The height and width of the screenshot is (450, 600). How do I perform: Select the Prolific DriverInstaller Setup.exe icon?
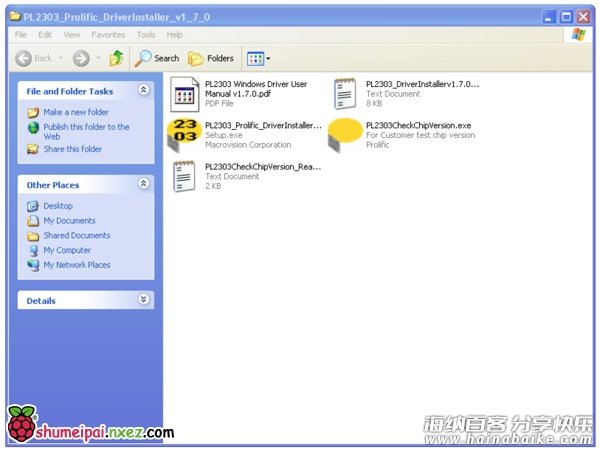[184, 134]
